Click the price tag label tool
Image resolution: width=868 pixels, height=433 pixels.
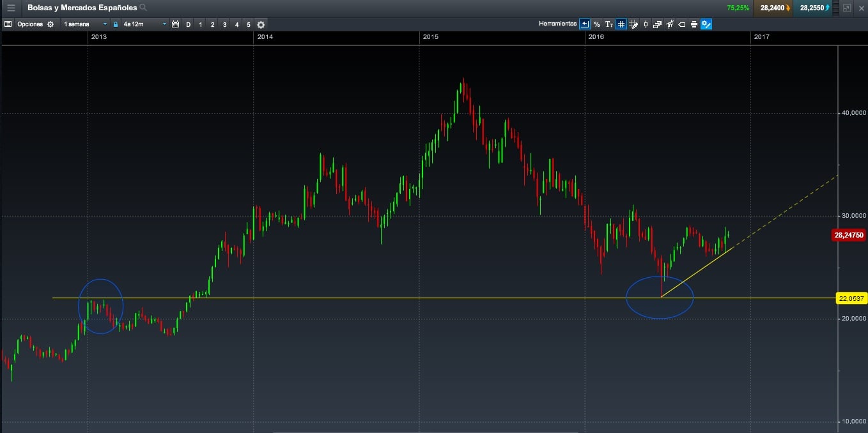pos(682,24)
